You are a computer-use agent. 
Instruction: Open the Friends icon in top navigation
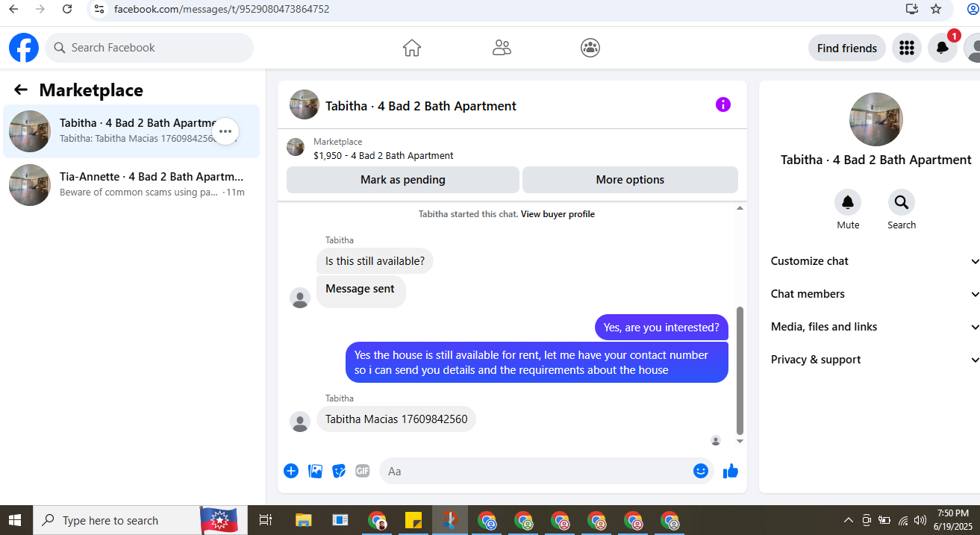point(502,48)
